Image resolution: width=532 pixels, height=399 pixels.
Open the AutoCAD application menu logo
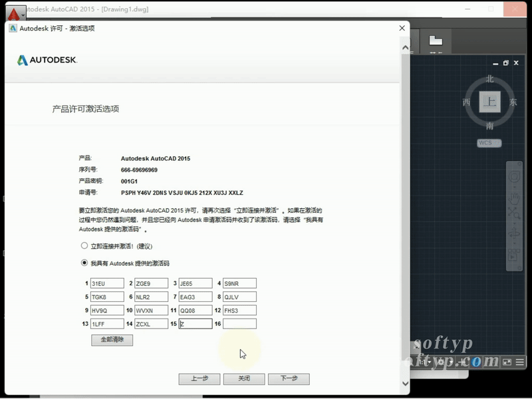(13, 15)
